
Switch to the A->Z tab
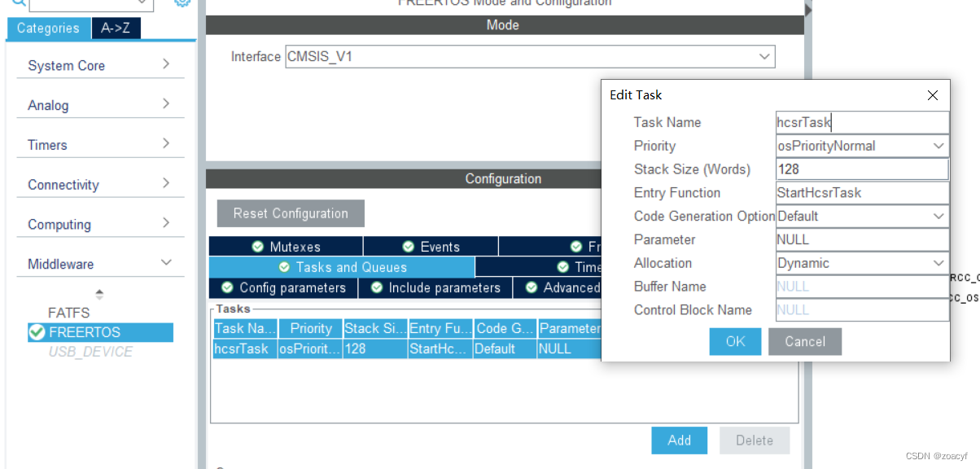pos(116,28)
